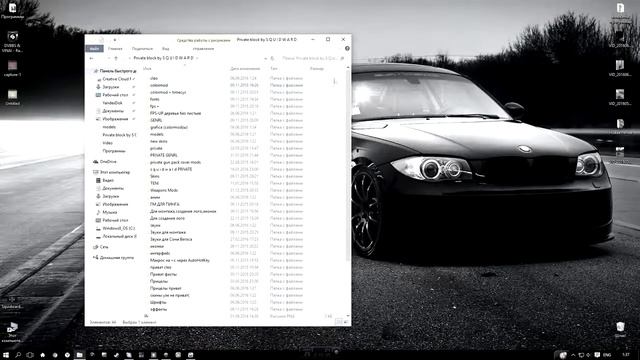Open the Файл ribbon tab
640x360 pixels.
click(94, 49)
